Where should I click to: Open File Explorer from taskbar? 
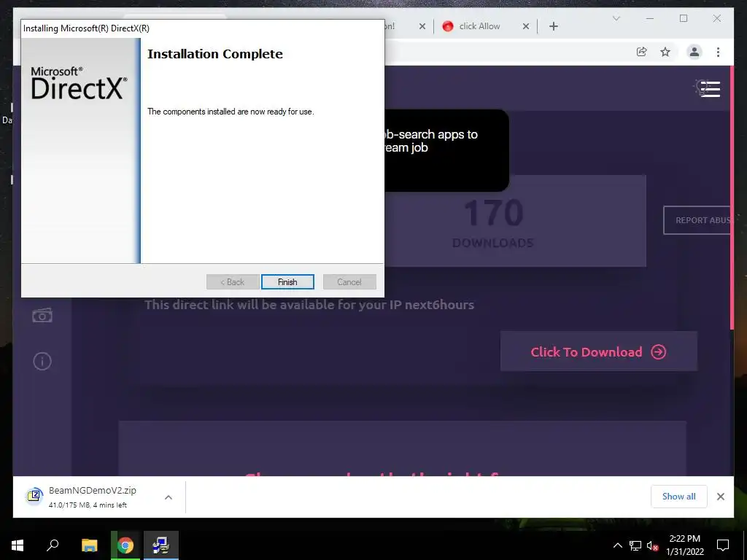(89, 545)
